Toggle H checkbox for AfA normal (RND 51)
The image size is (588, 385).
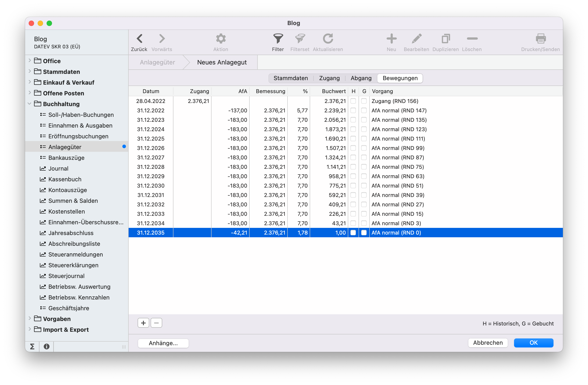[x=353, y=186]
